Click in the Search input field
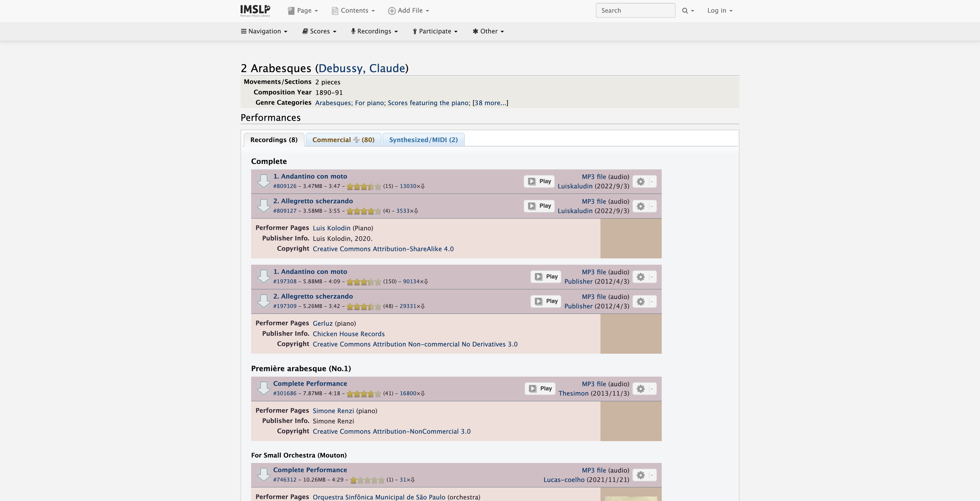980x501 pixels. click(635, 11)
